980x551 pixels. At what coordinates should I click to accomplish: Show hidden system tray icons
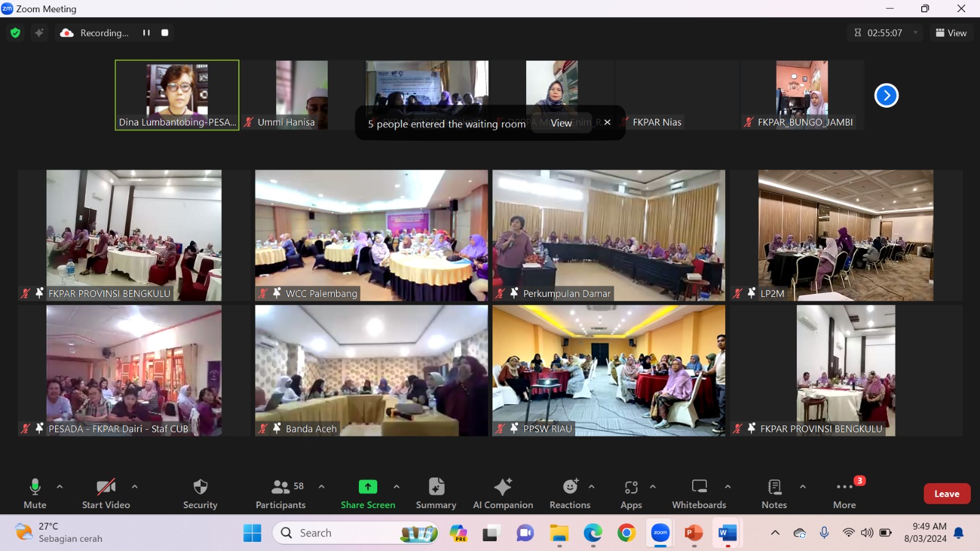(775, 533)
